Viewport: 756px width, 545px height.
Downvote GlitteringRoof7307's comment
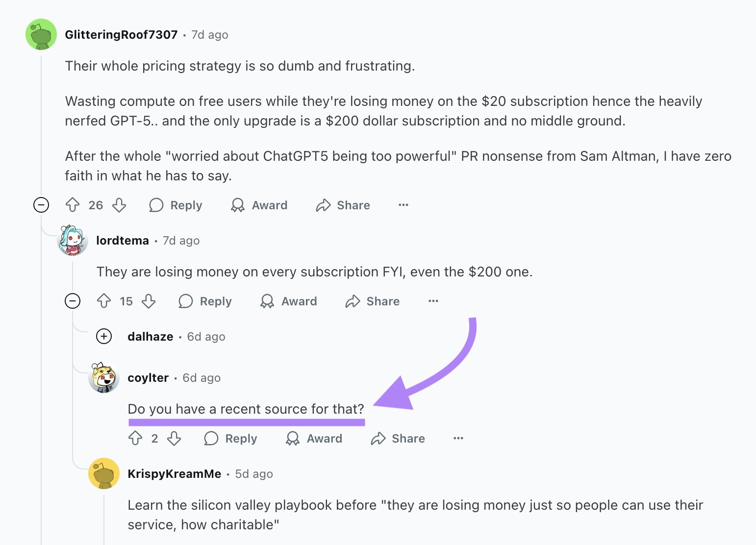pyautogui.click(x=119, y=205)
